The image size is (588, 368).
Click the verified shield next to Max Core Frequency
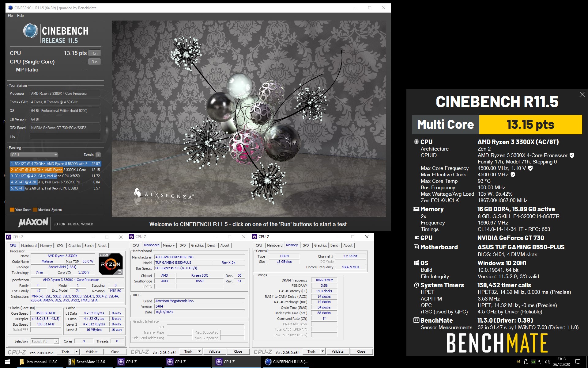click(x=530, y=168)
